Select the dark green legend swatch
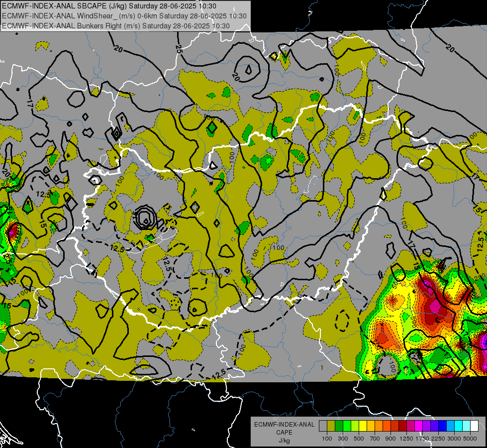The width and height of the screenshot is (487, 448). [339, 426]
